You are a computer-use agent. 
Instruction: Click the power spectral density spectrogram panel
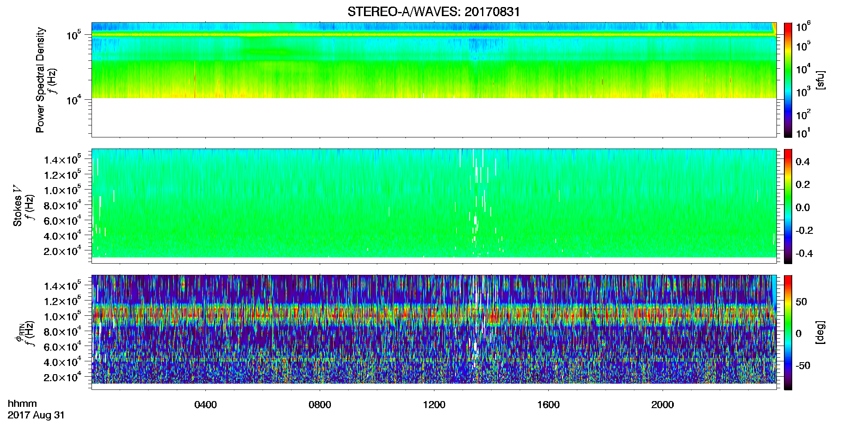click(434, 79)
